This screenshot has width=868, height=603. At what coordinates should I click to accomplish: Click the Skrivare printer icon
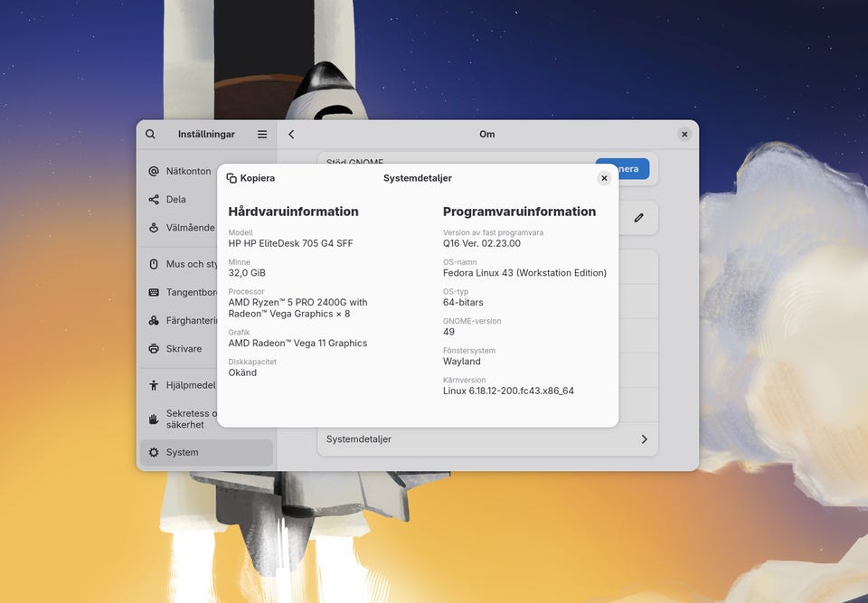click(154, 349)
